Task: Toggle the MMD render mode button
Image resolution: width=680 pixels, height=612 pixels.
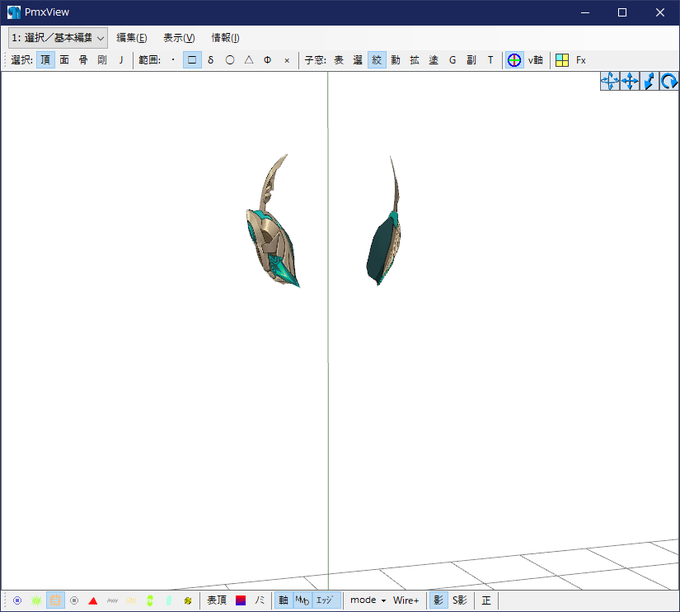Action: [x=302, y=601]
